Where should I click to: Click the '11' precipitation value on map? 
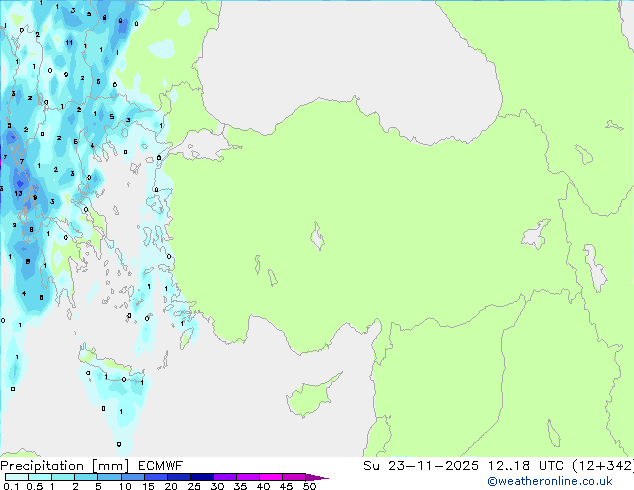coord(69,42)
